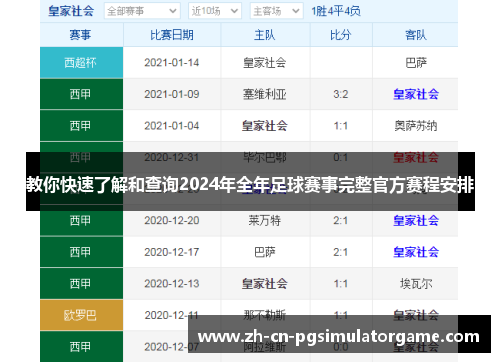
Task: Open the 主客场 home/away dropdown
Action: (x=276, y=11)
